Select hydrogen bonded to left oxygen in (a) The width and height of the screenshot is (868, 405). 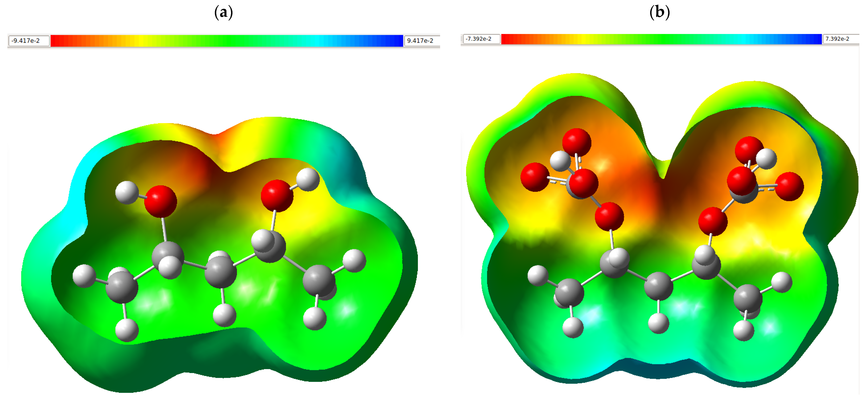click(x=127, y=193)
